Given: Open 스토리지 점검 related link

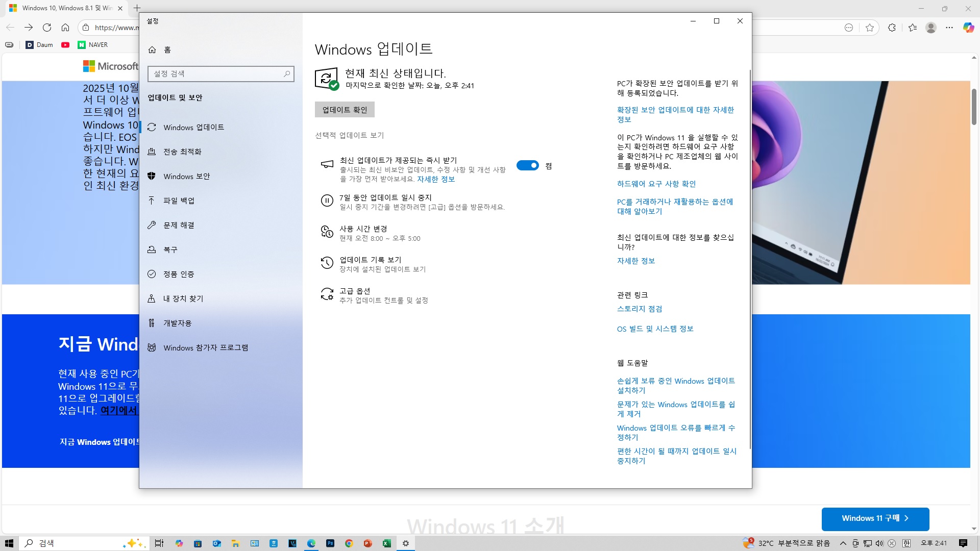Looking at the screenshot, I should (x=640, y=309).
